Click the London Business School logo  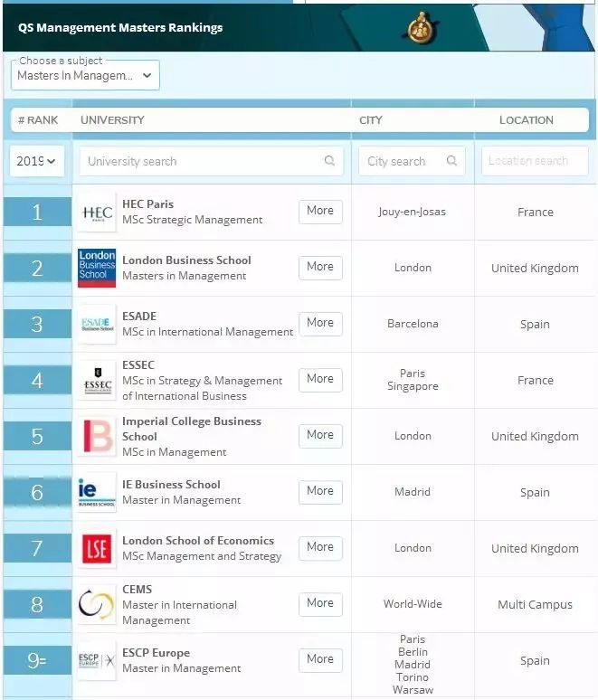(x=97, y=269)
